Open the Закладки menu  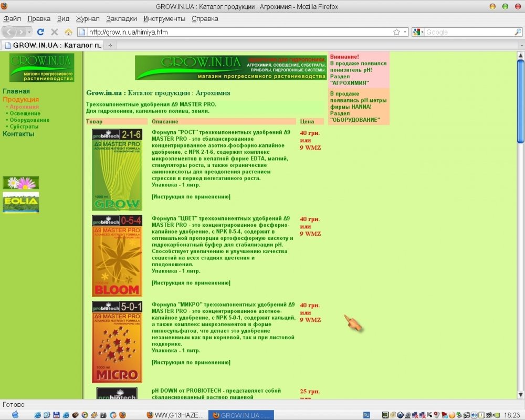121,19
